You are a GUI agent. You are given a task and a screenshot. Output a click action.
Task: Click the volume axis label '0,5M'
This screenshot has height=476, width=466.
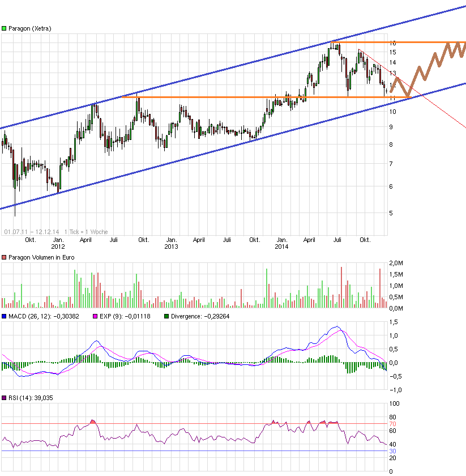(x=396, y=297)
